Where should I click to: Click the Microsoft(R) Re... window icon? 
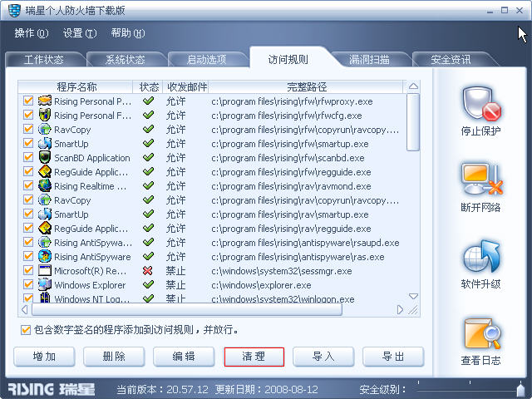(45, 270)
